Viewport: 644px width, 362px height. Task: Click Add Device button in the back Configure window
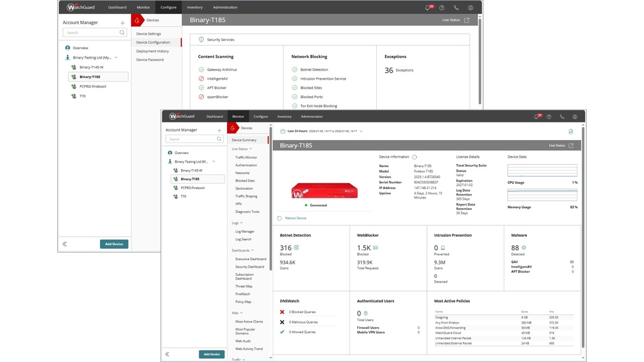(114, 244)
